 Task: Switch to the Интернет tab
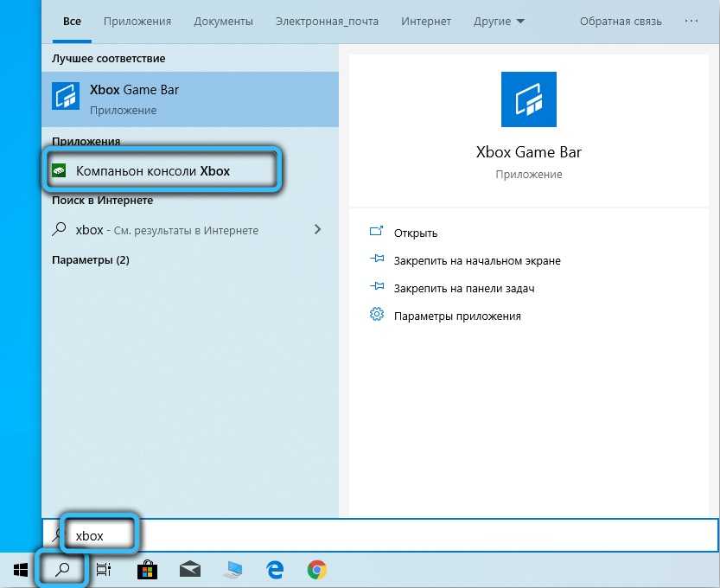click(x=426, y=22)
